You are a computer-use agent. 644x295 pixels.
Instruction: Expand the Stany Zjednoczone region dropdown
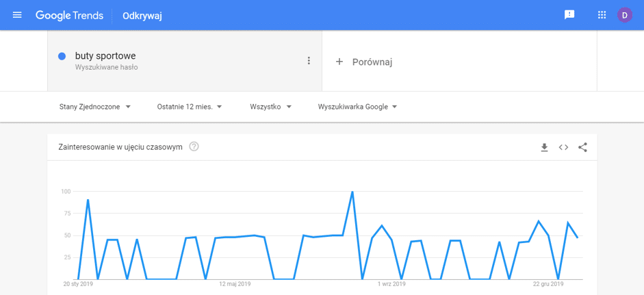[95, 107]
